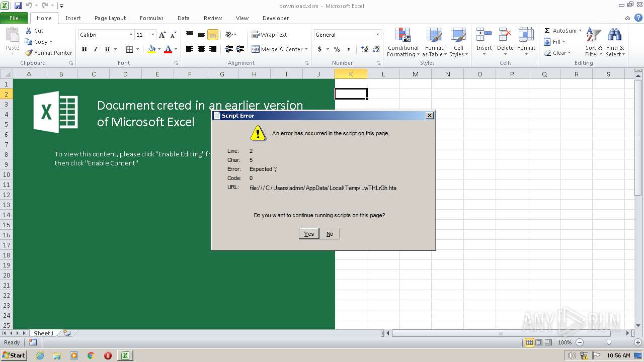Increase font size with Grow Font icon

pos(162,35)
